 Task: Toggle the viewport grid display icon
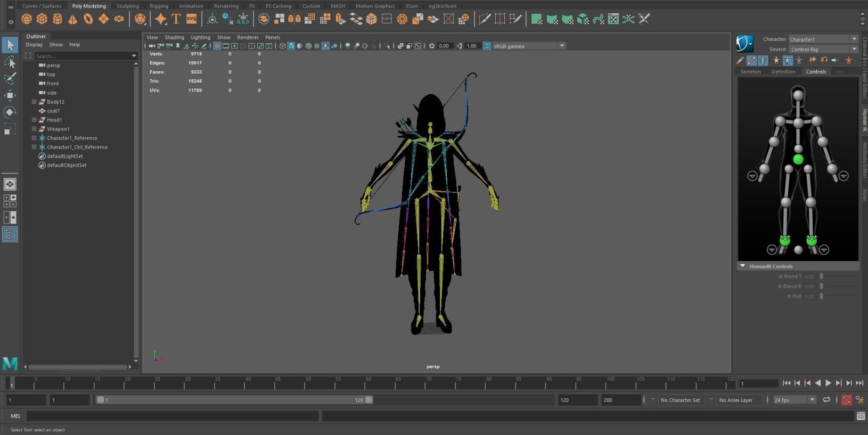(217, 46)
